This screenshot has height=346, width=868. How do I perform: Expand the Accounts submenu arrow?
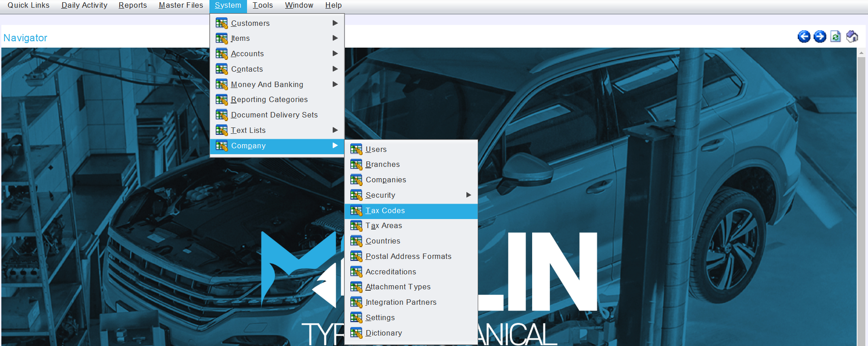click(x=335, y=54)
